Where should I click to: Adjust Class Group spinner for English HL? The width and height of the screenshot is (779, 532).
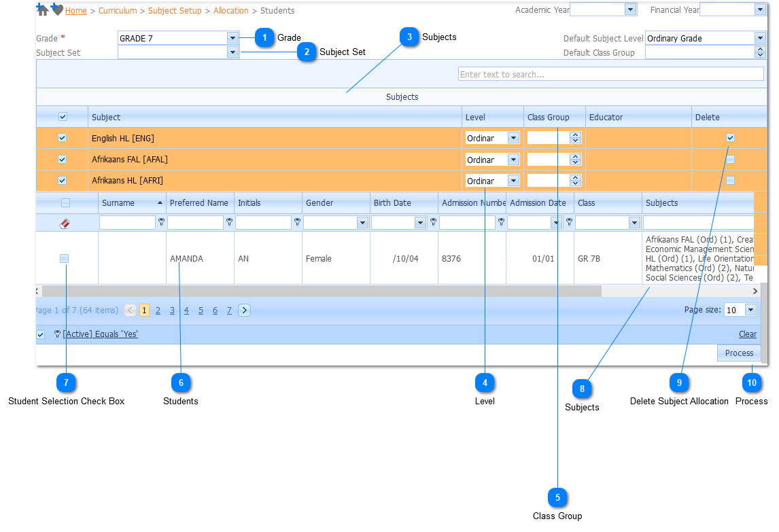click(x=575, y=138)
